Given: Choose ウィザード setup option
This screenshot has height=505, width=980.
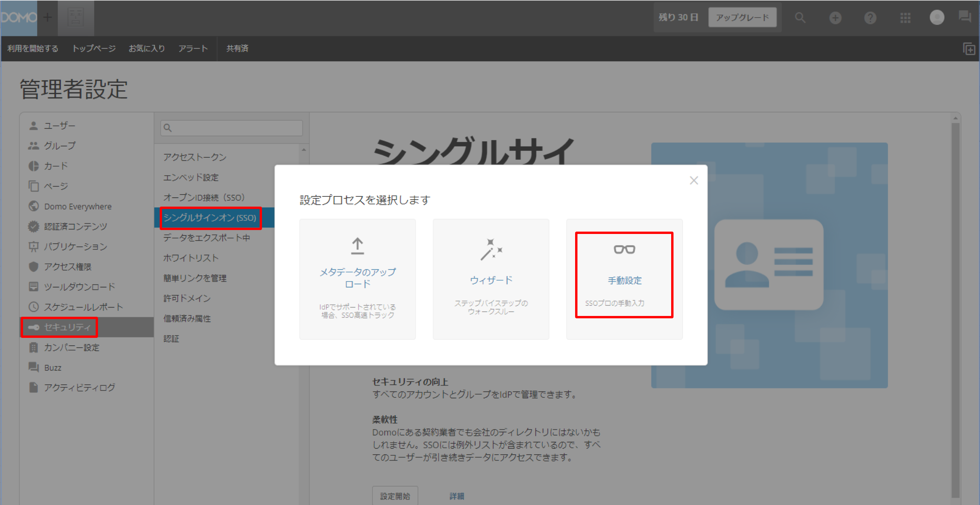Looking at the screenshot, I should [491, 279].
